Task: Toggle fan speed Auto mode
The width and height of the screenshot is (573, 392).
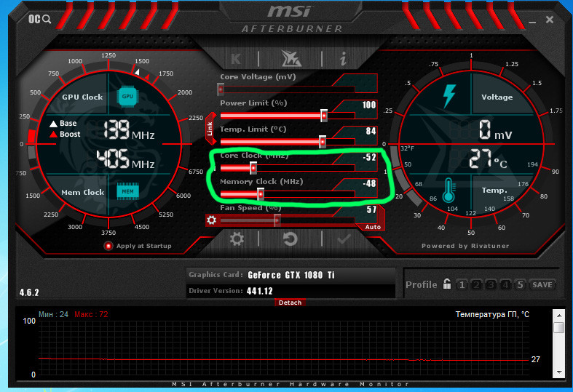Action: coord(373,227)
